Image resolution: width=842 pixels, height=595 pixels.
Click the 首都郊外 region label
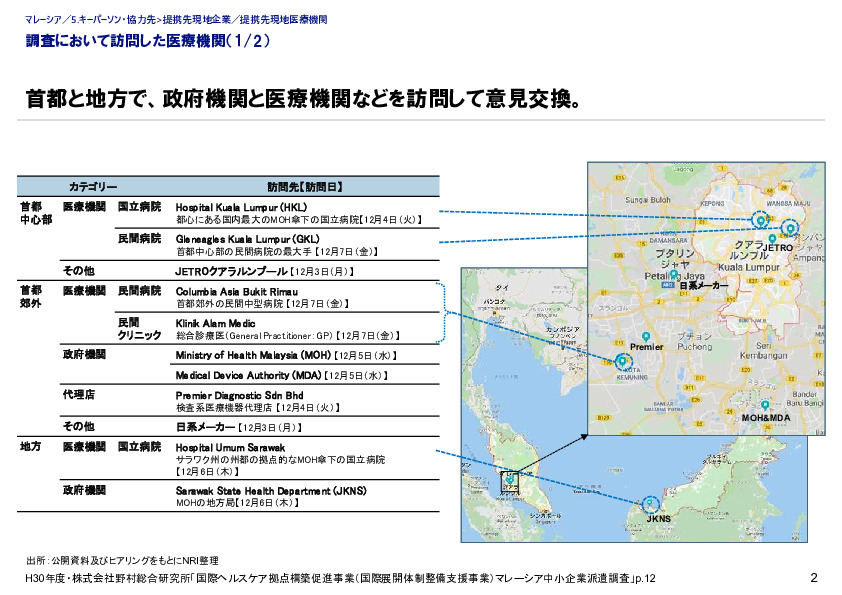[x=31, y=296]
